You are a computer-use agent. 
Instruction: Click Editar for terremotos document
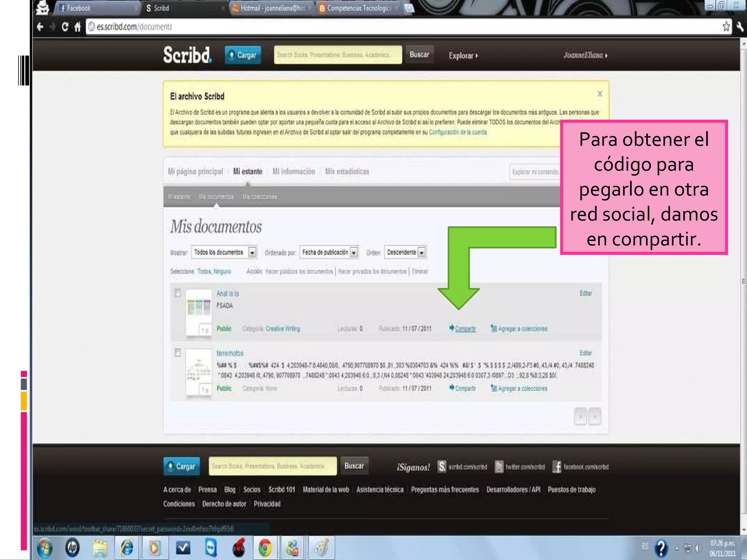(x=586, y=353)
